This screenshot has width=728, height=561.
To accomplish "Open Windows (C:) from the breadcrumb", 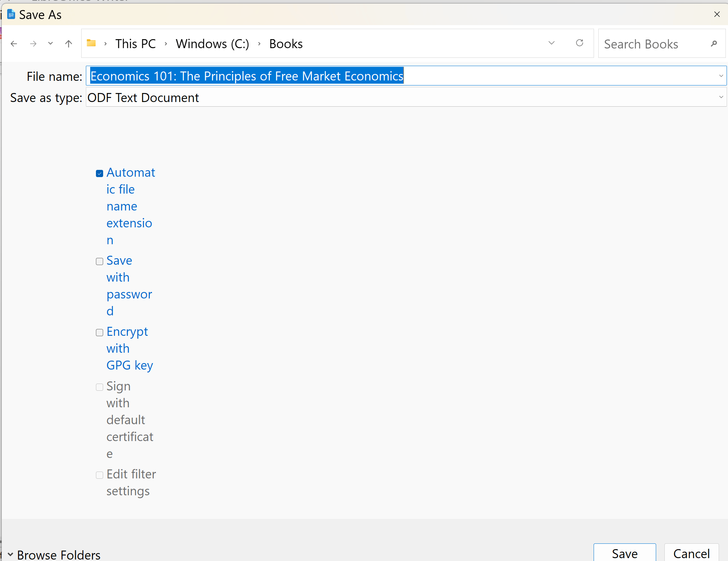I will pos(212,43).
